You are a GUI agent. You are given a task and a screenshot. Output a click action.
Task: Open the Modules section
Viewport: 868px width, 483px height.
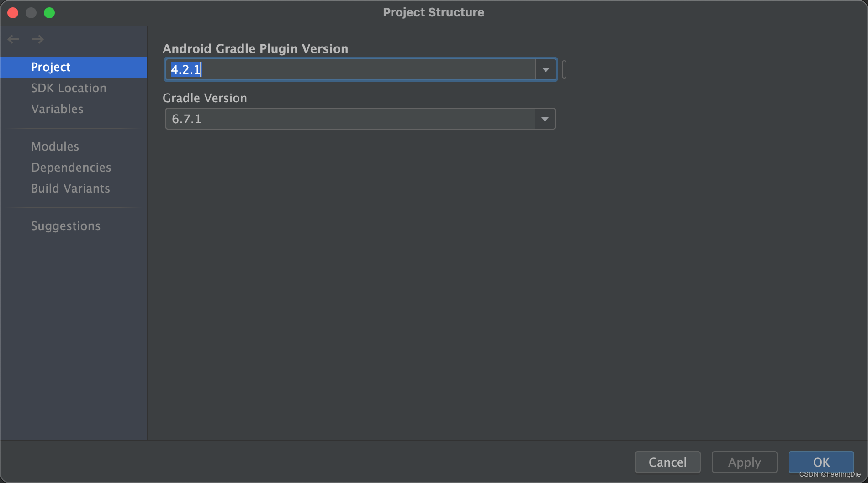click(55, 146)
